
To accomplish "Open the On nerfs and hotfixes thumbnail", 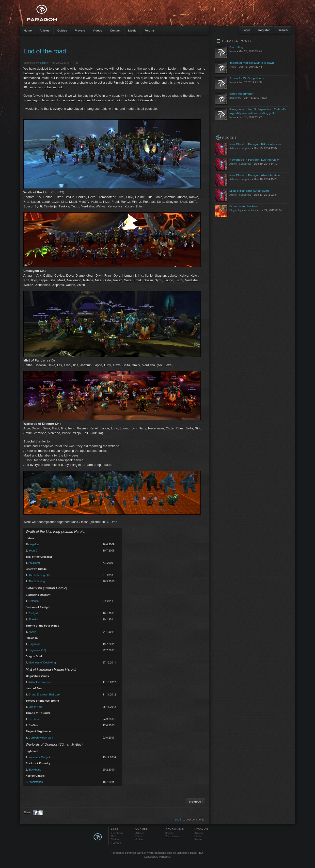I will (221, 211).
